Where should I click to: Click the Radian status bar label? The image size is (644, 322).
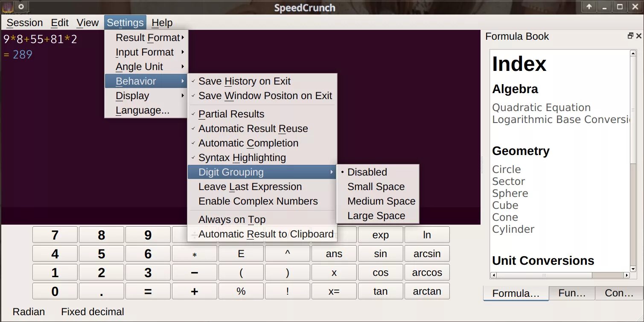coord(29,312)
